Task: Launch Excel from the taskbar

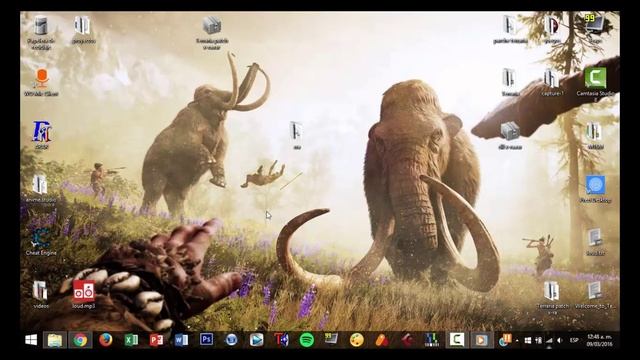Action: point(131,340)
